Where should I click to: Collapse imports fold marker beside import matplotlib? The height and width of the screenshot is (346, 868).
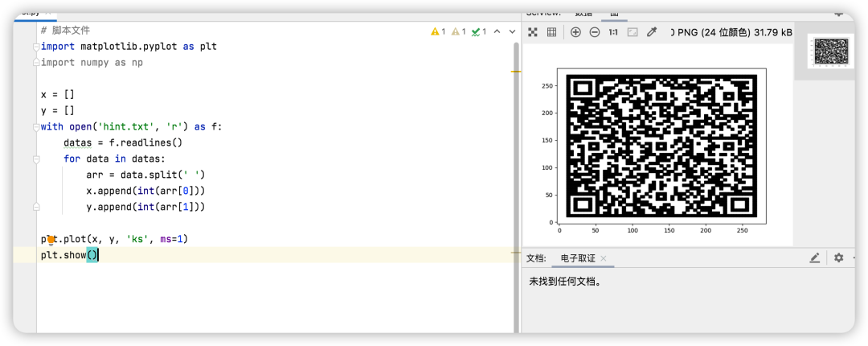36,47
